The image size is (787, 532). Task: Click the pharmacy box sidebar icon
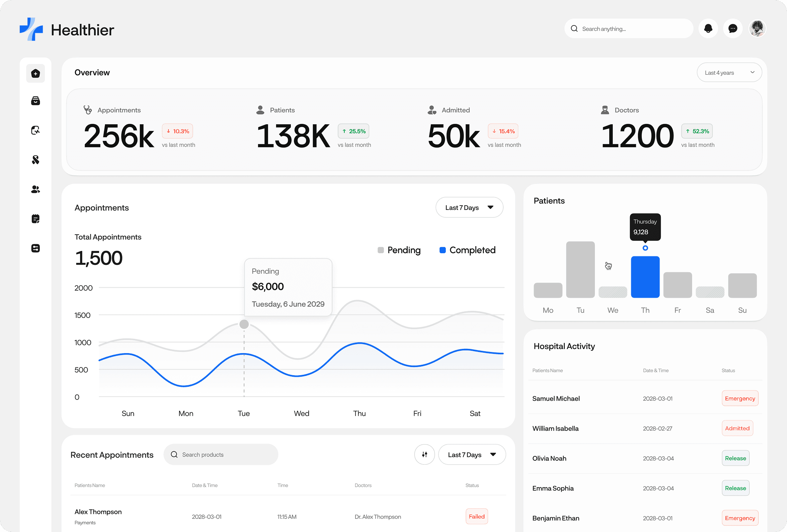click(x=36, y=101)
